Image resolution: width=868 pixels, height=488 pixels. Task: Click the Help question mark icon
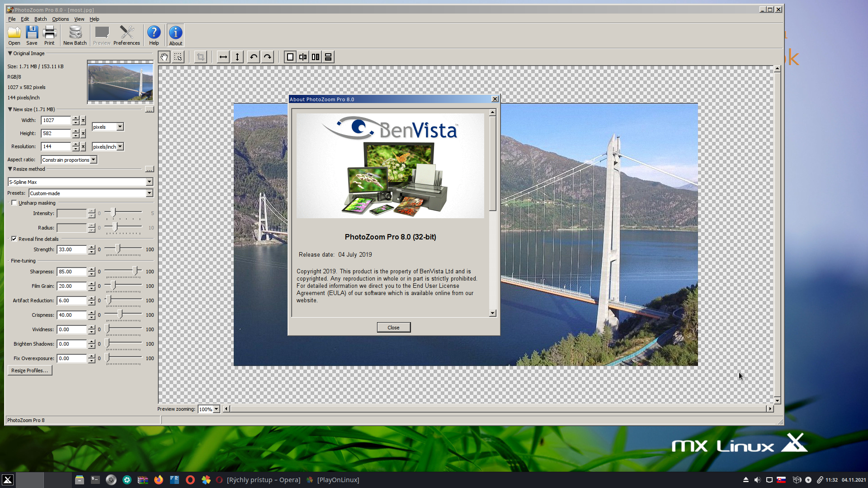pyautogui.click(x=154, y=35)
